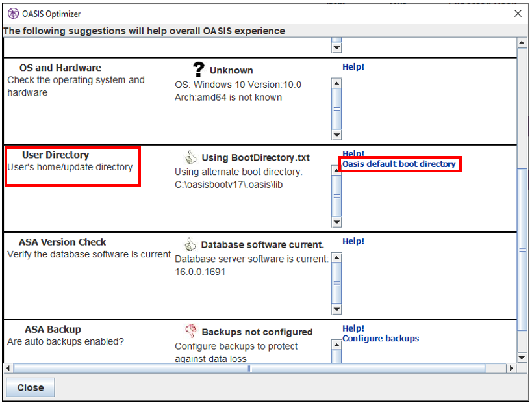Click the "following suggestions will help" header line
This screenshot has width=532, height=405.
[144, 31]
